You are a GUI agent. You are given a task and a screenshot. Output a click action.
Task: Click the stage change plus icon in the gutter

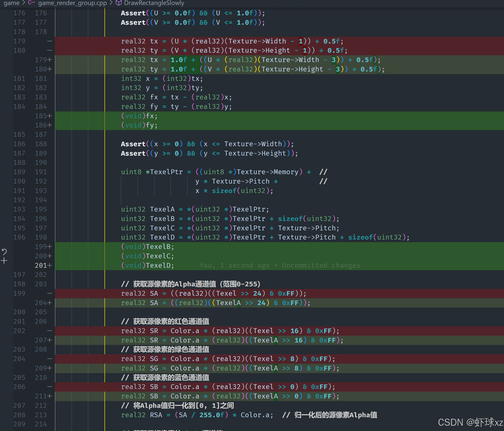(4, 261)
